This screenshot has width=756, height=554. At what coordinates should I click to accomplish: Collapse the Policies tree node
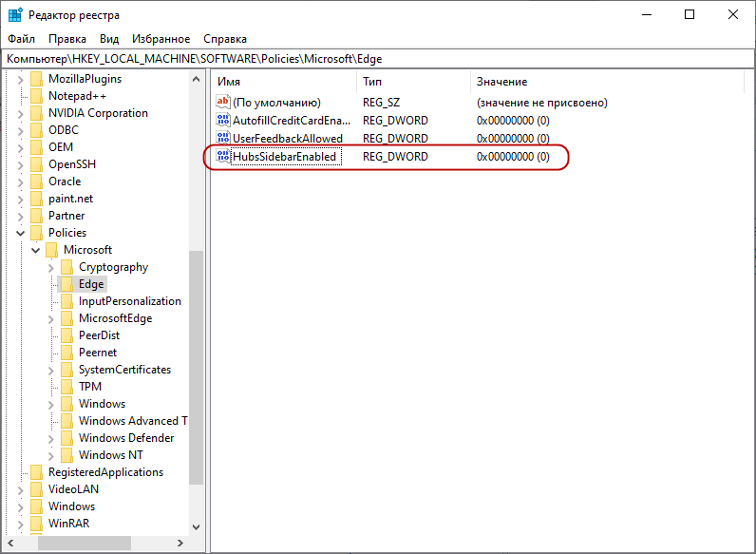coord(20,233)
